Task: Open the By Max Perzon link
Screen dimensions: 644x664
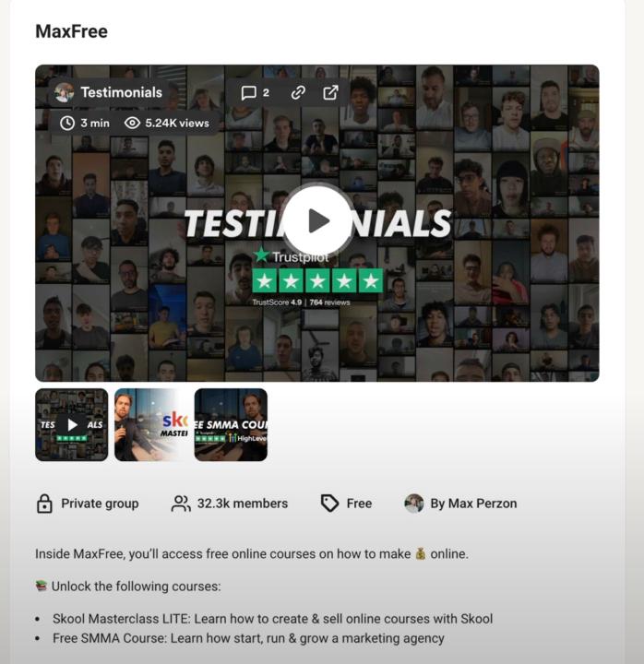Action: tap(473, 504)
